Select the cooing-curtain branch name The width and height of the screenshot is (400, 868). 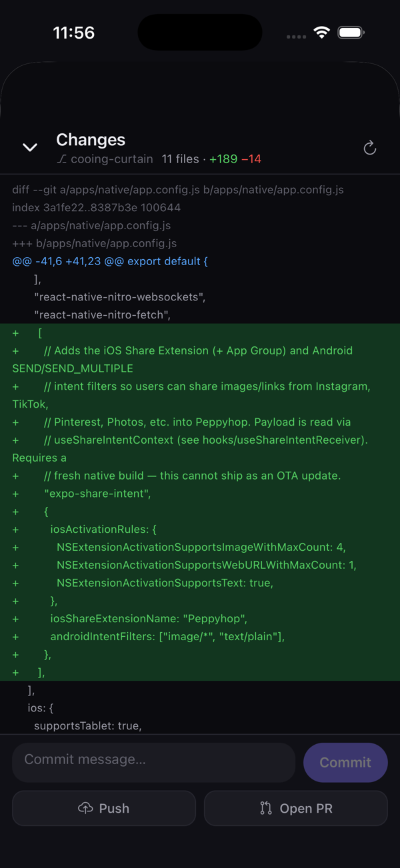112,159
